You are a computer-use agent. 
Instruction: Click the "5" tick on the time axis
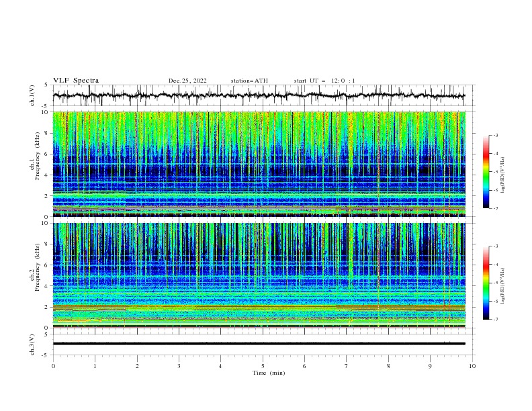[x=263, y=366]
